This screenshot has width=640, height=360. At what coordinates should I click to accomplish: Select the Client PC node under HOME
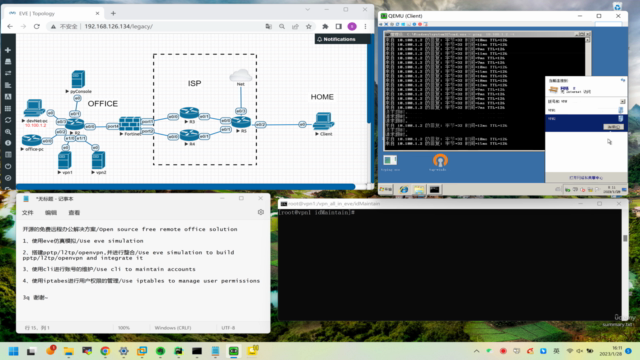point(324,121)
